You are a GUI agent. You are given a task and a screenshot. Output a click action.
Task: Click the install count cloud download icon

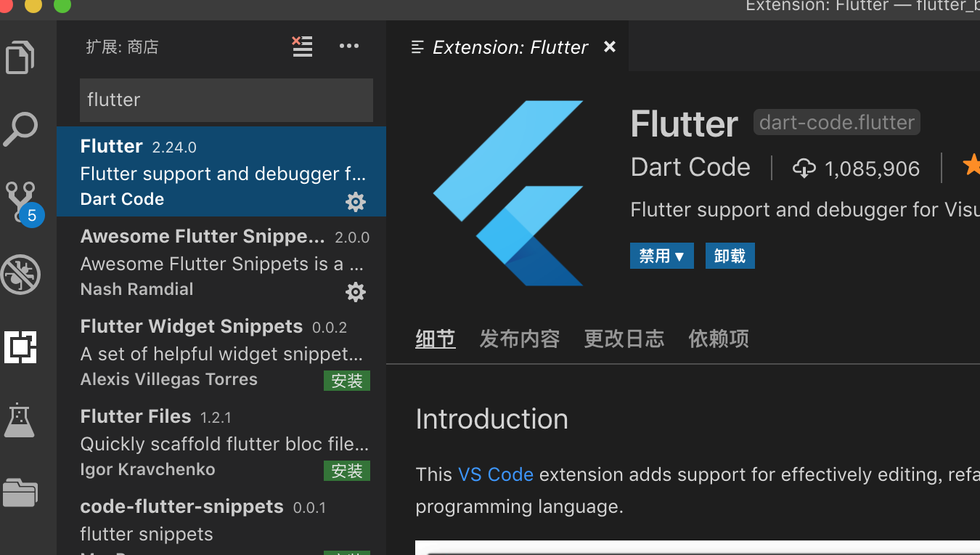pos(804,169)
